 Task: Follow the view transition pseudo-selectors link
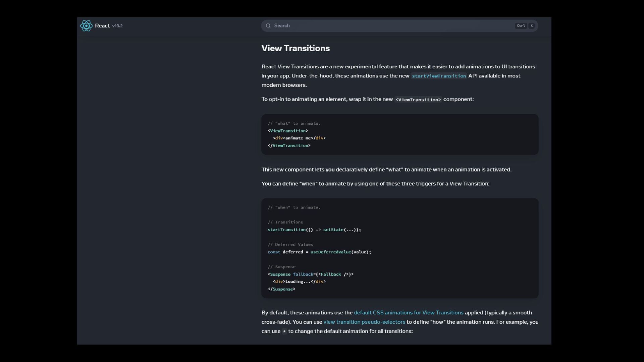click(364, 322)
